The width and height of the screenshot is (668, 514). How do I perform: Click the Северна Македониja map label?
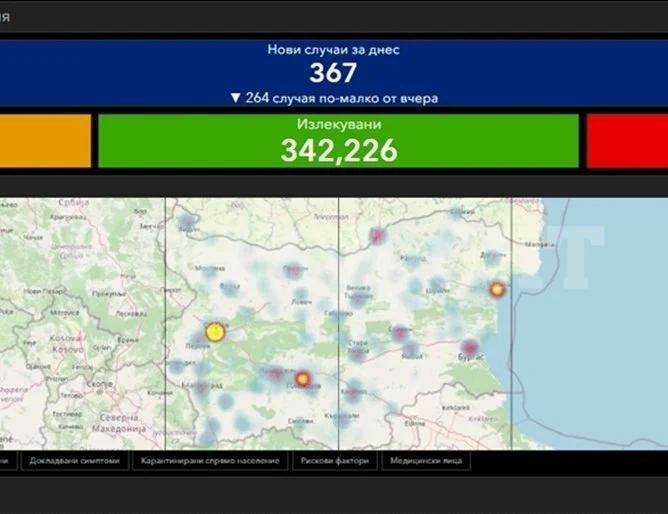pyautogui.click(x=119, y=423)
